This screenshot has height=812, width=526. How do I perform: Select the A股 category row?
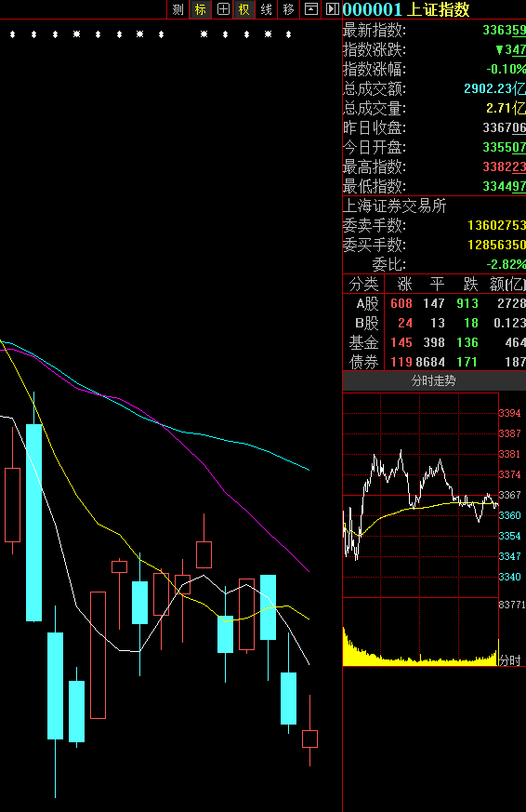click(434, 303)
